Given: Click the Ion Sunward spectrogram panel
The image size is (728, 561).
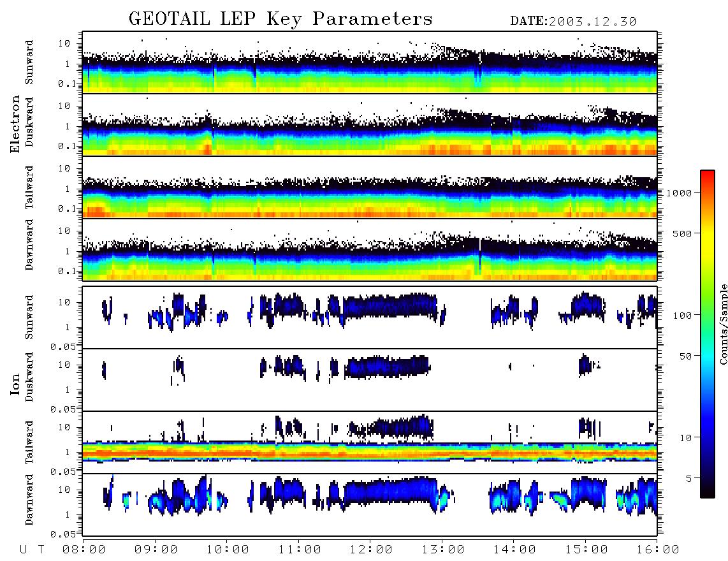Looking at the screenshot, I should (370, 317).
